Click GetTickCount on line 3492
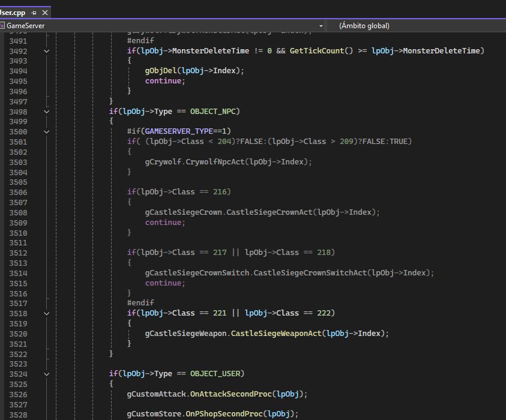This screenshot has height=420, width=506. pos(317,50)
